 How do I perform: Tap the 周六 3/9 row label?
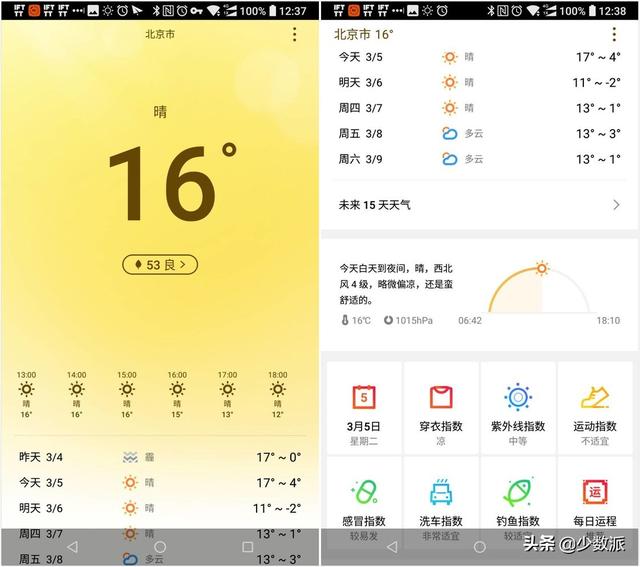360,159
